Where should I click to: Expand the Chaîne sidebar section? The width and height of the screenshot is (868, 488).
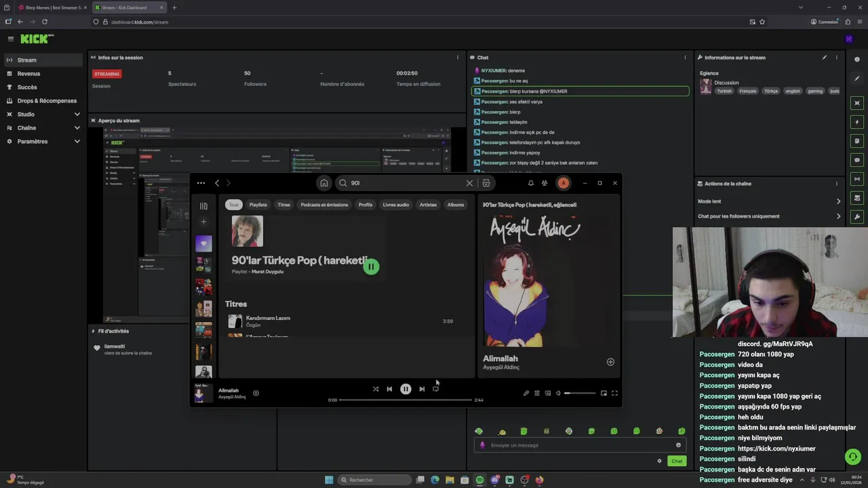pyautogui.click(x=43, y=128)
